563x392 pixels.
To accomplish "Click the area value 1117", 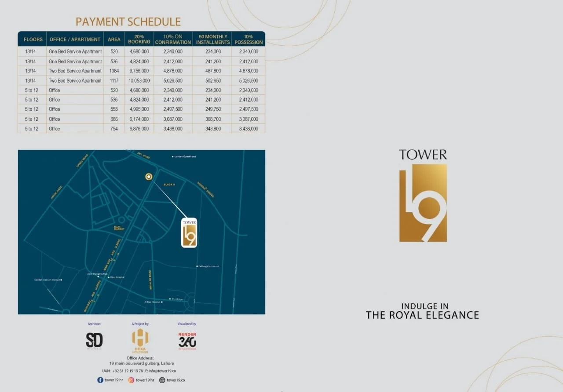I will (x=114, y=80).
